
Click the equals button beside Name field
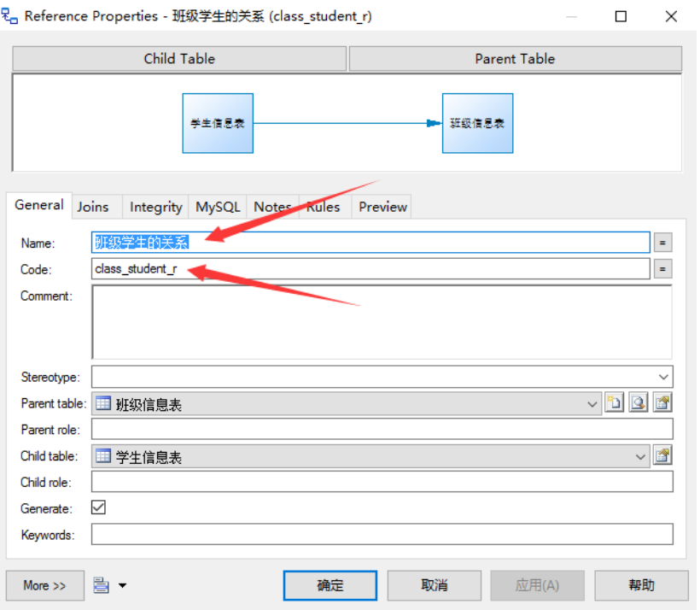click(663, 243)
